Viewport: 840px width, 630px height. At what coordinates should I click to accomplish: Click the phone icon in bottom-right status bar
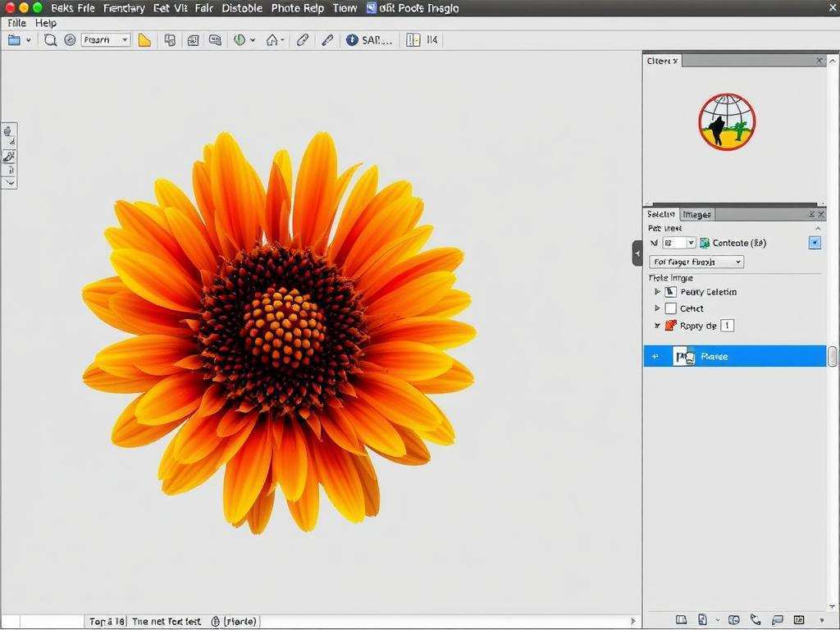click(x=756, y=619)
